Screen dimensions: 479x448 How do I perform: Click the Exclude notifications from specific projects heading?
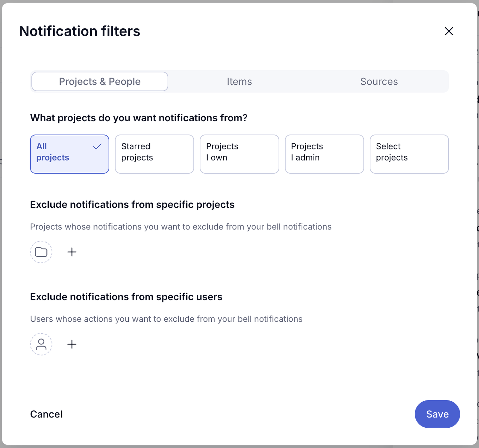(x=132, y=205)
